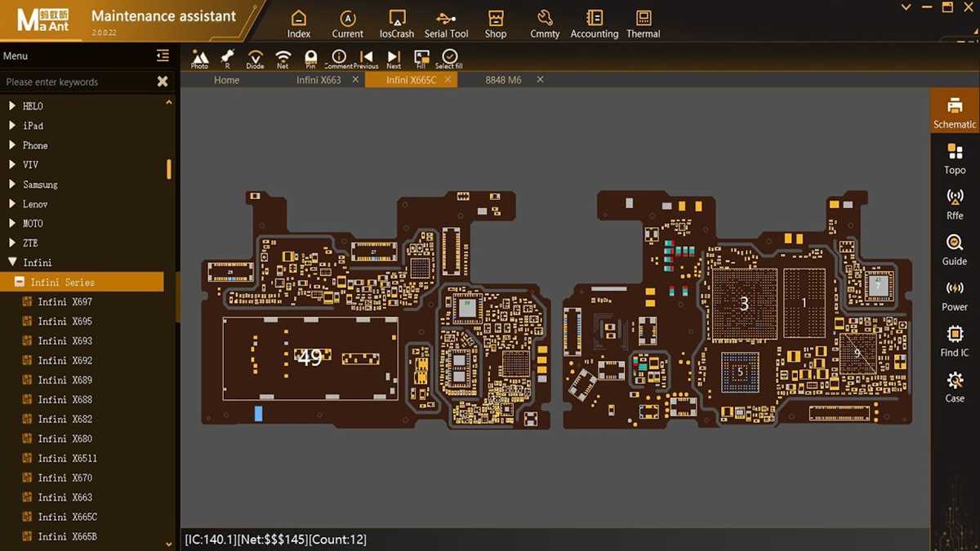Select Infini X688 in the list

coord(65,400)
